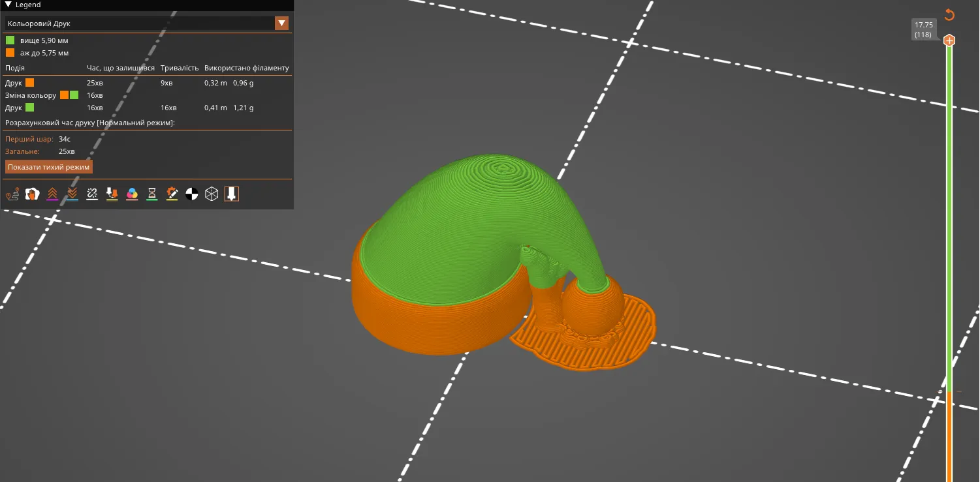Toggle print pauses hourglass icon

click(151, 194)
